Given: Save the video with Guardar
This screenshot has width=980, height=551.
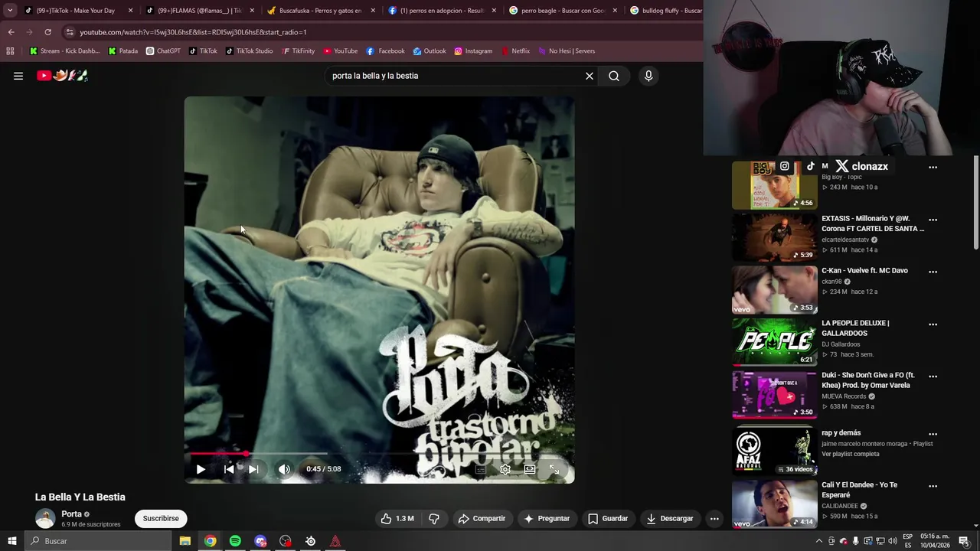Looking at the screenshot, I should (x=608, y=518).
